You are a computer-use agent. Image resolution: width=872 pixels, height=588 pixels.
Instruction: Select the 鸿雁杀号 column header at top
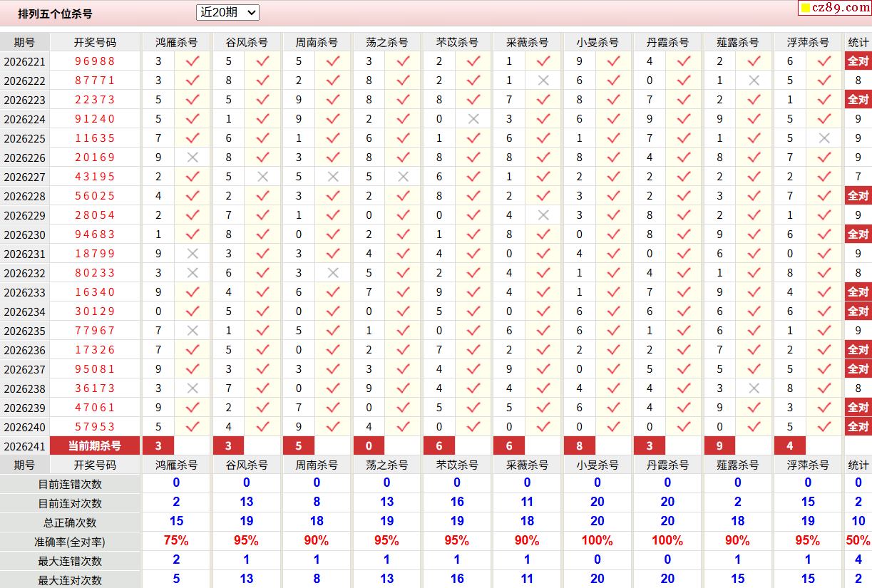[176, 42]
